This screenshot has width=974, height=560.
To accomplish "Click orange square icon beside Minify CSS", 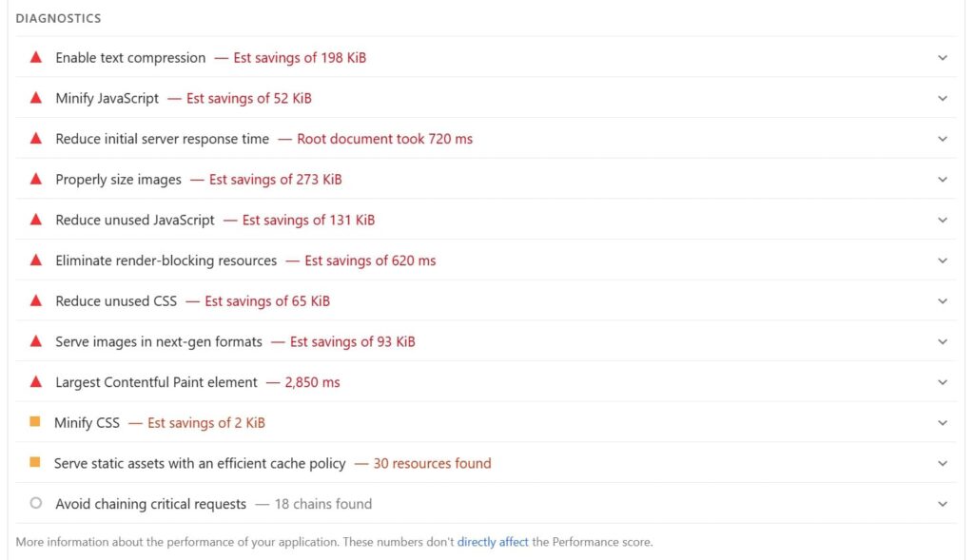I will coord(35,422).
